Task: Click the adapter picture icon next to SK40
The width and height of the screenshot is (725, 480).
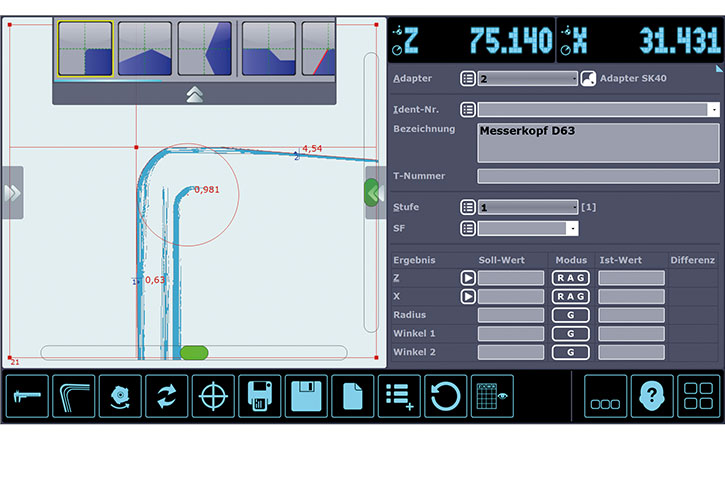Action: click(588, 79)
